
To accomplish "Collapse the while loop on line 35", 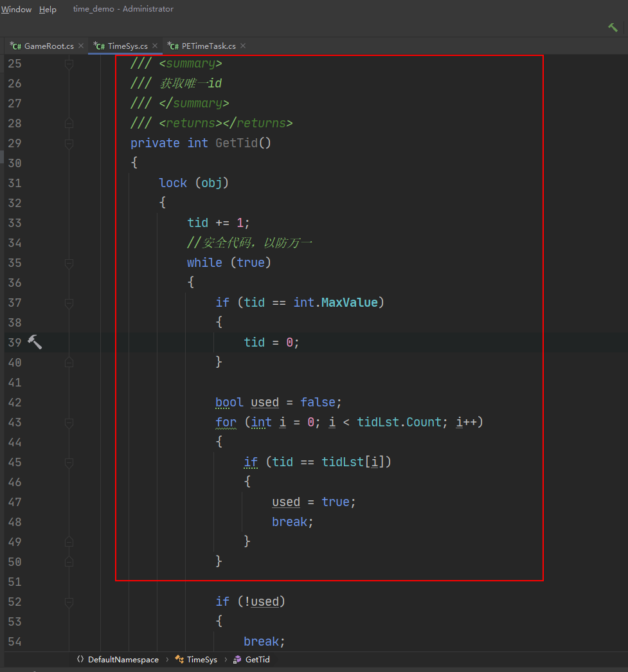I will coord(69,263).
